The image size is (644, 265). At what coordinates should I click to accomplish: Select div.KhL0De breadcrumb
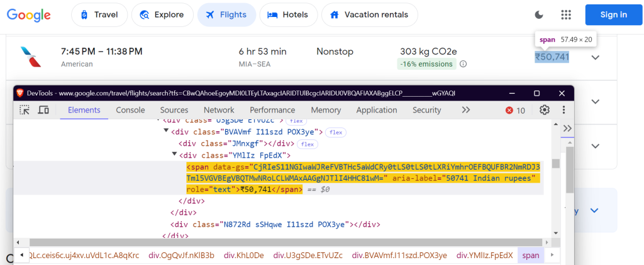tap(243, 256)
